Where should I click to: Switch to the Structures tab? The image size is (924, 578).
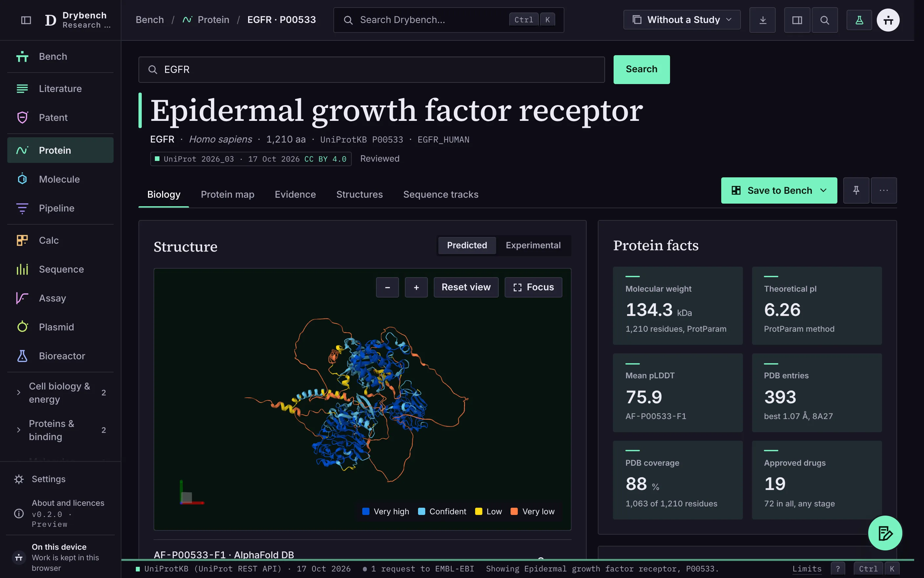click(359, 194)
